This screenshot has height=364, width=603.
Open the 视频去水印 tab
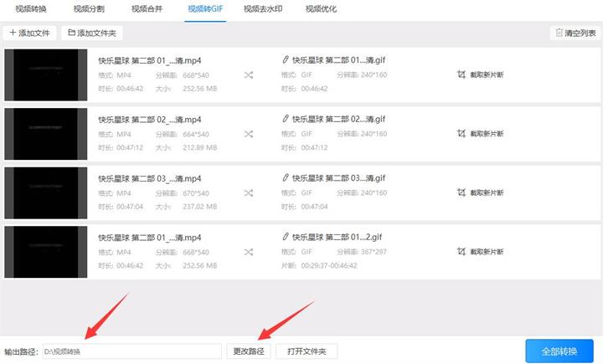(x=263, y=9)
